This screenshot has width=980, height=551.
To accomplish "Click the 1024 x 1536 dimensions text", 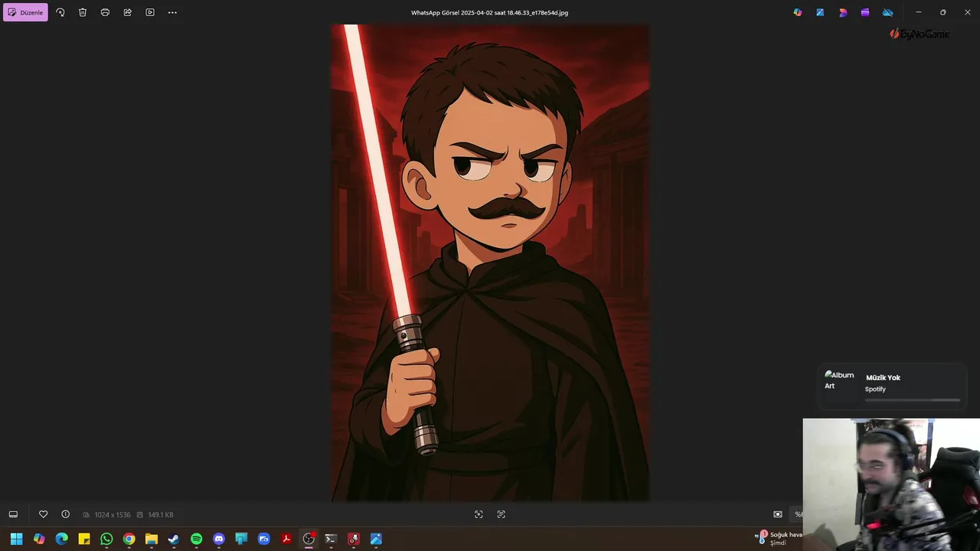I will (x=113, y=515).
